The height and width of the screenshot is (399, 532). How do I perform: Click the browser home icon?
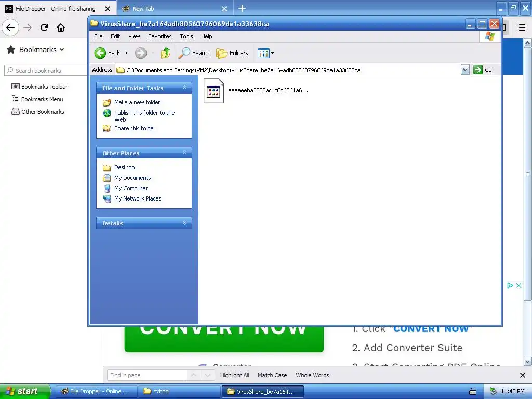coord(61,28)
